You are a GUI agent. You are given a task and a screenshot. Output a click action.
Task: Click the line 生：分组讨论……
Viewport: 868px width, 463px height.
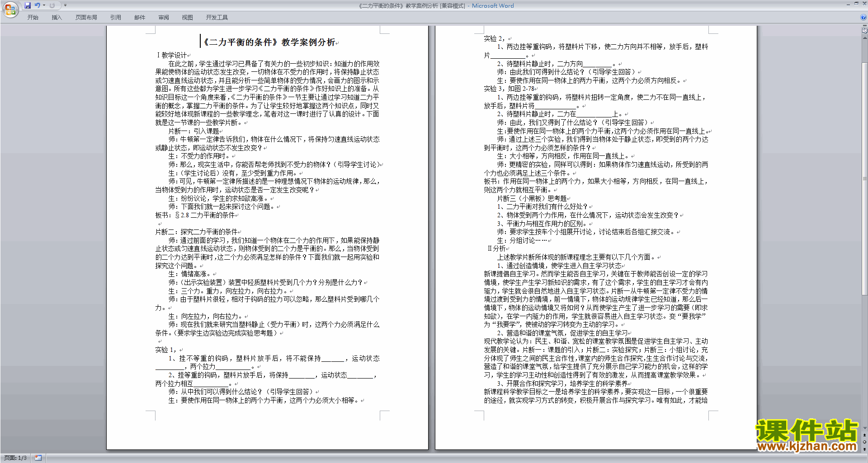[522, 240]
